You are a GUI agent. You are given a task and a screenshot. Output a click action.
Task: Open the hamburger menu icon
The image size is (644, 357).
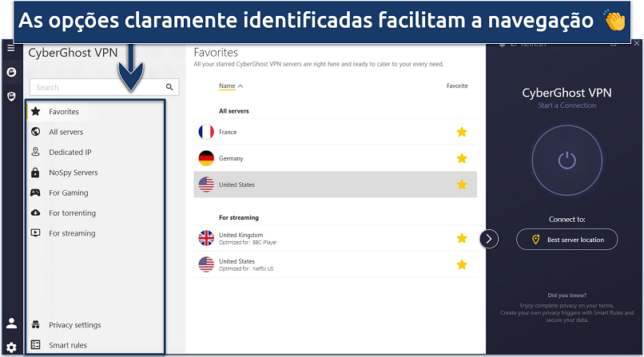(10, 48)
